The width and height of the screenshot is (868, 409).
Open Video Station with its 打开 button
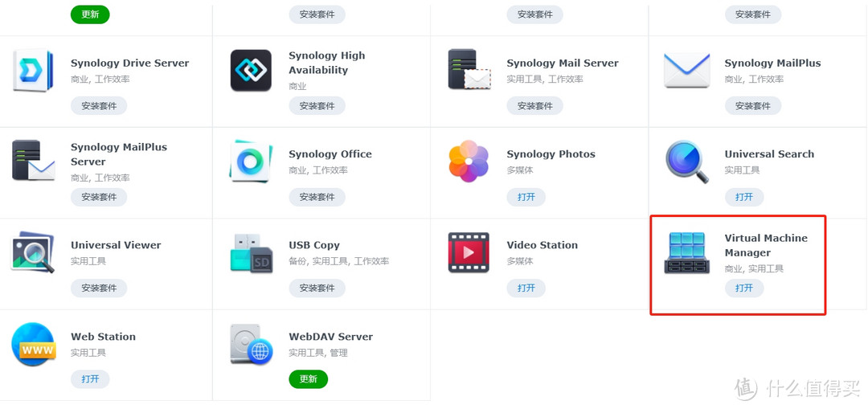(526, 288)
